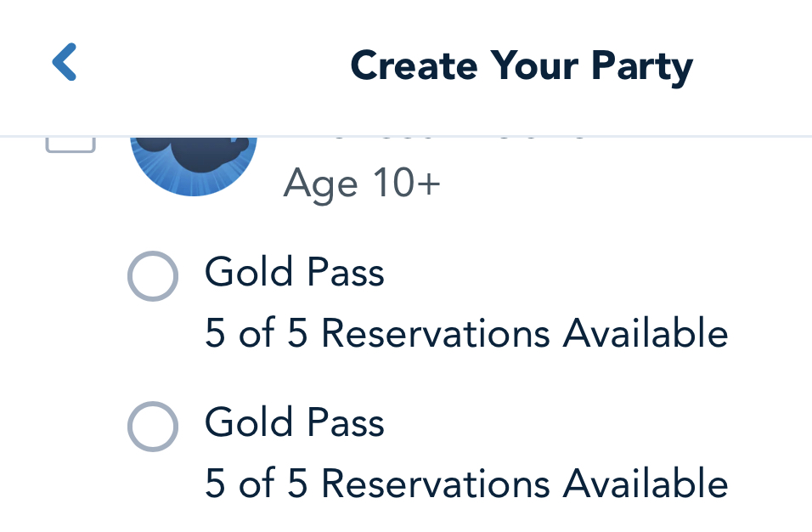The width and height of the screenshot is (812, 532).
Task: Select the upper Gold Pass radio button
Action: pyautogui.click(x=153, y=276)
